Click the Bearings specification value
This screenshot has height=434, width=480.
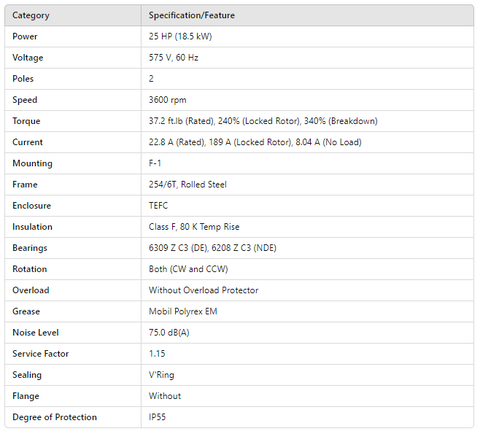(x=212, y=248)
